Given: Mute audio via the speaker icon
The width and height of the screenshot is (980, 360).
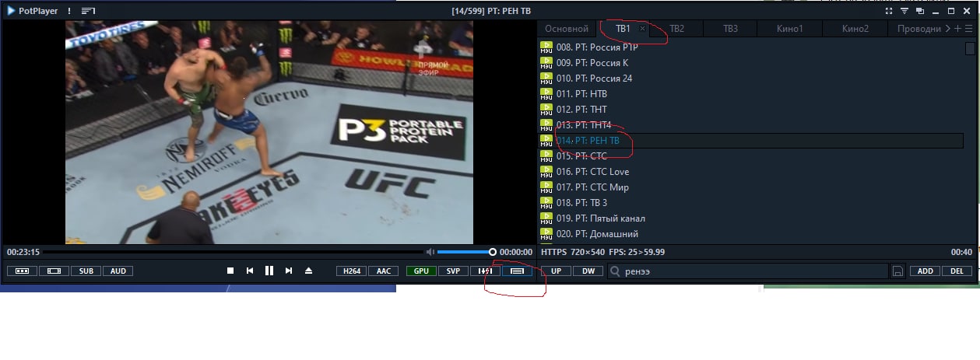Looking at the screenshot, I should pos(430,252).
